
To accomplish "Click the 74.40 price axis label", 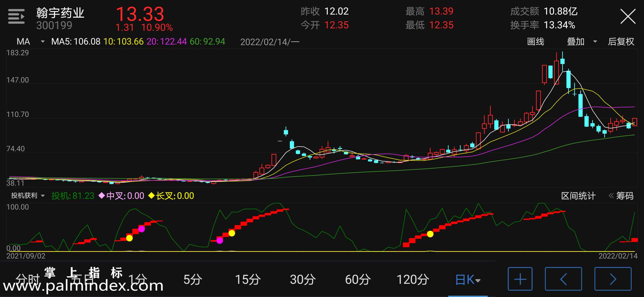I will point(15,149).
